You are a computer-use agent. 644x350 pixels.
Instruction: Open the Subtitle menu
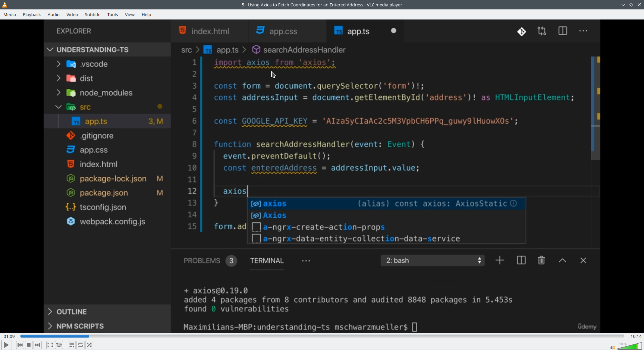pyautogui.click(x=93, y=14)
